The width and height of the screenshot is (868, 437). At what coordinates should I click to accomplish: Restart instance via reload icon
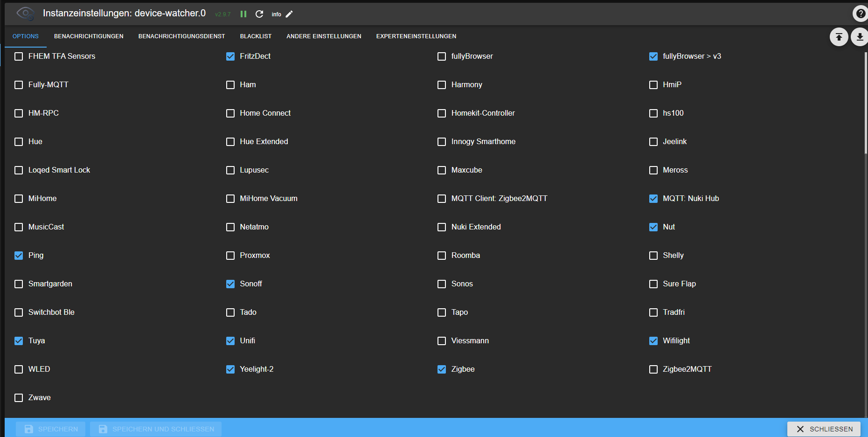[259, 14]
